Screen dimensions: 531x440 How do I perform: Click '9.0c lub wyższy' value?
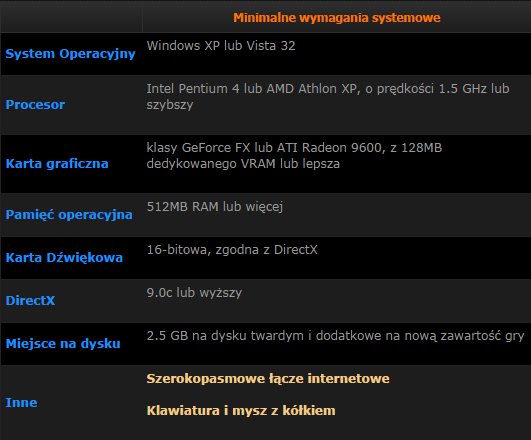194,293
